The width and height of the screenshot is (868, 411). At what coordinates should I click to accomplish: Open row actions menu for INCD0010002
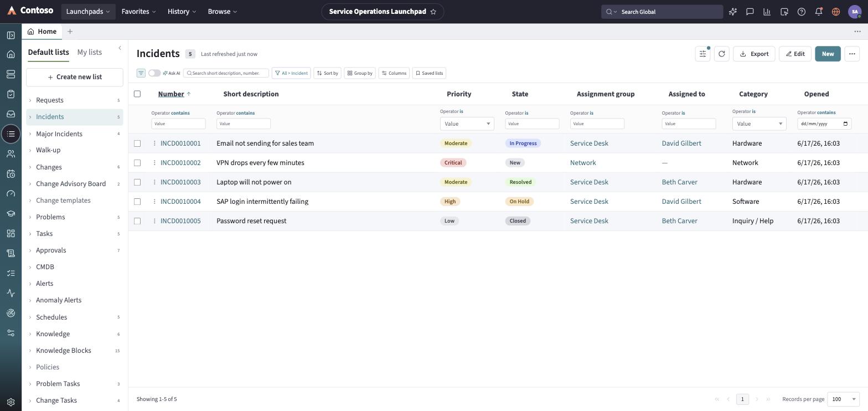click(154, 163)
